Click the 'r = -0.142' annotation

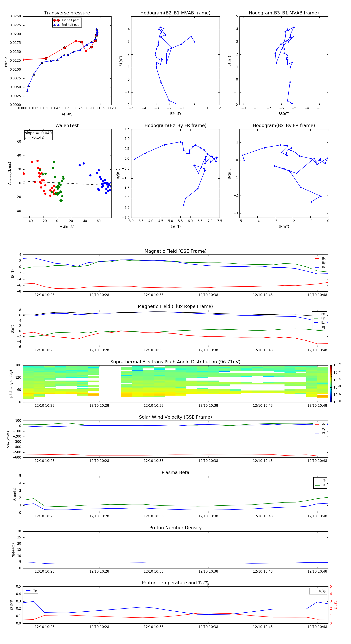point(35,137)
